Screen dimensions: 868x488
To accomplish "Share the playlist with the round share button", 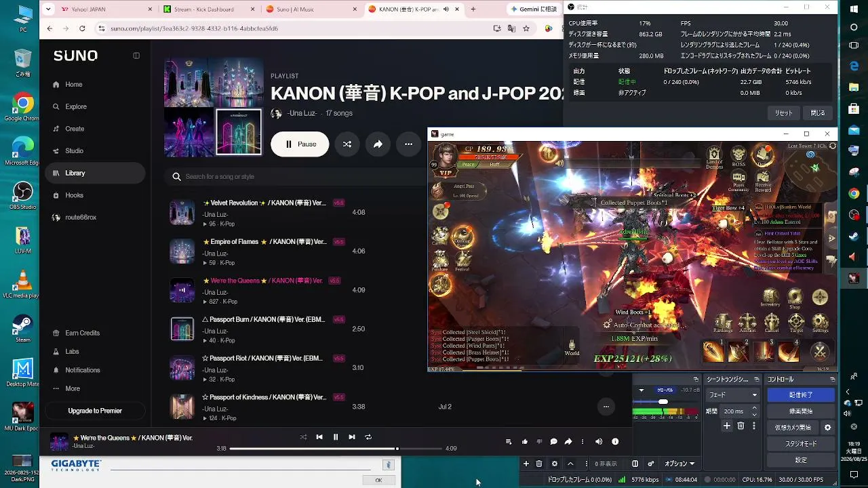I will click(x=378, y=144).
